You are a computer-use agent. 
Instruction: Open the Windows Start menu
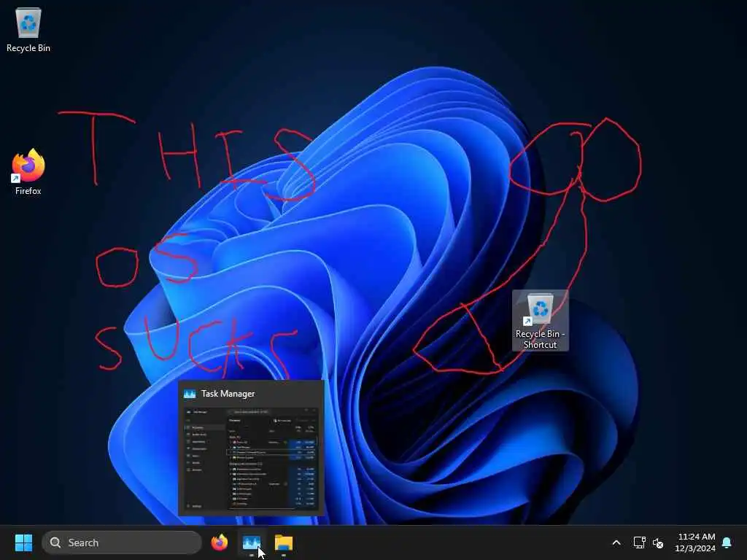tap(23, 542)
